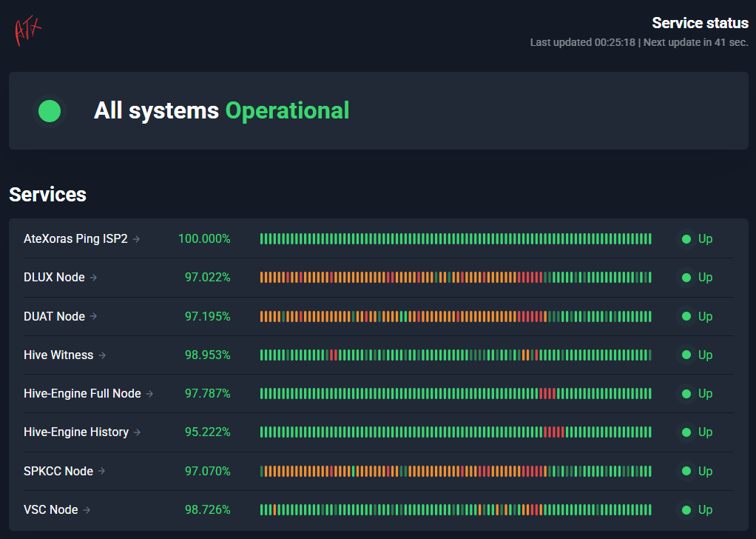Screen dimensions: 756x539
Task: Open the SPKCC Node service link
Action: point(58,471)
